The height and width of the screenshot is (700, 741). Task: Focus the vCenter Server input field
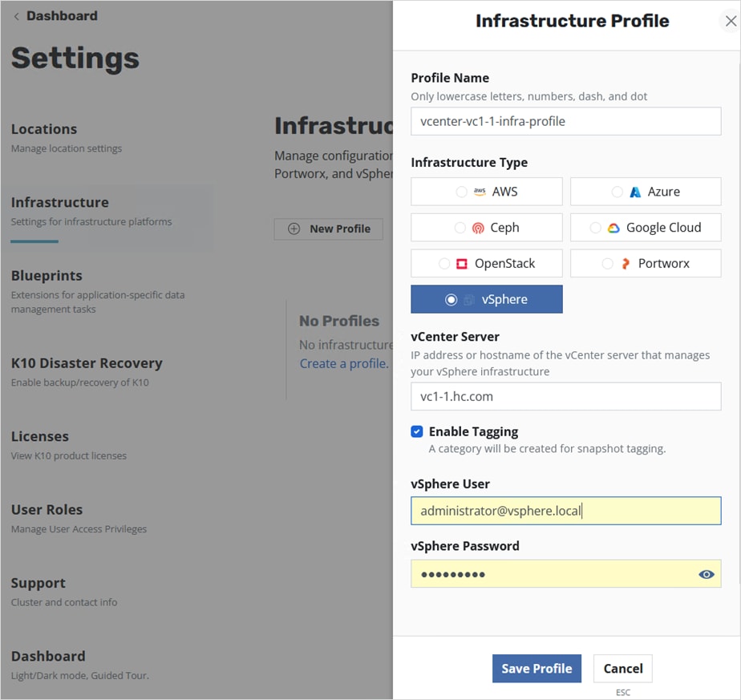[x=565, y=396]
